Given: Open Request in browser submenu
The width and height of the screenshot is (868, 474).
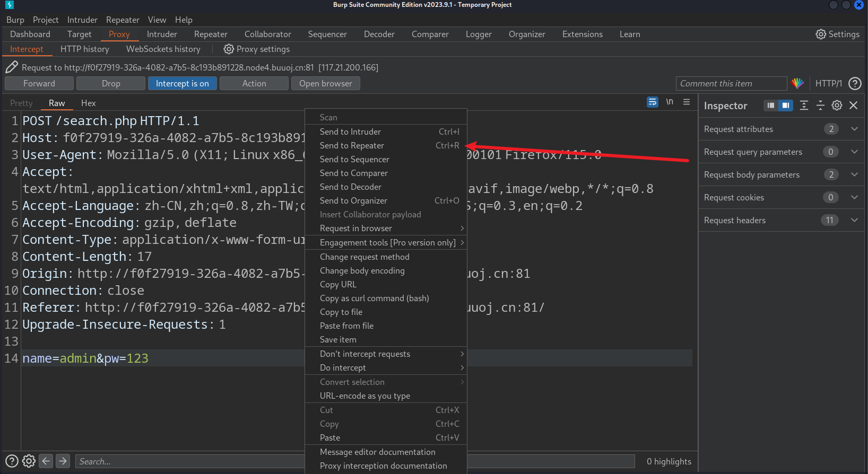Looking at the screenshot, I should coord(386,228).
